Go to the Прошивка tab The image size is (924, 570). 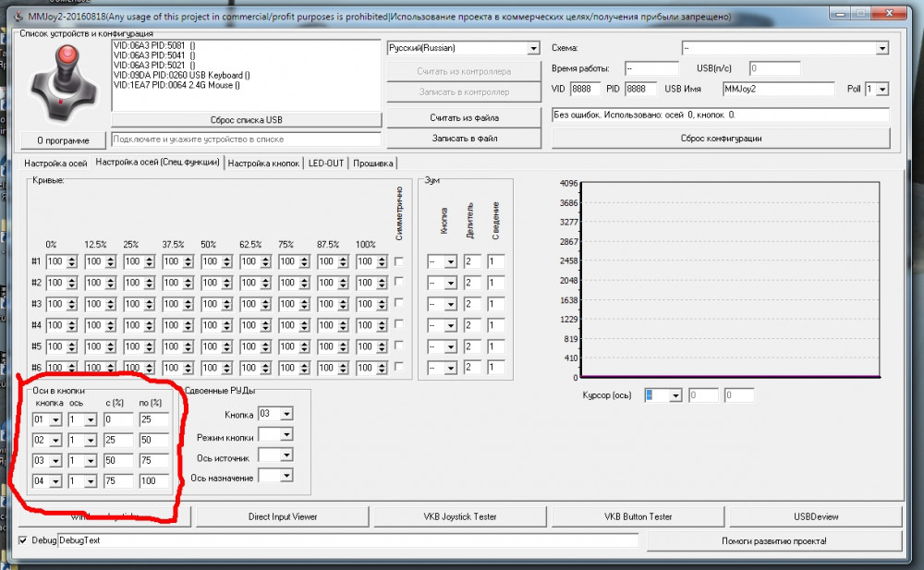[x=372, y=164]
